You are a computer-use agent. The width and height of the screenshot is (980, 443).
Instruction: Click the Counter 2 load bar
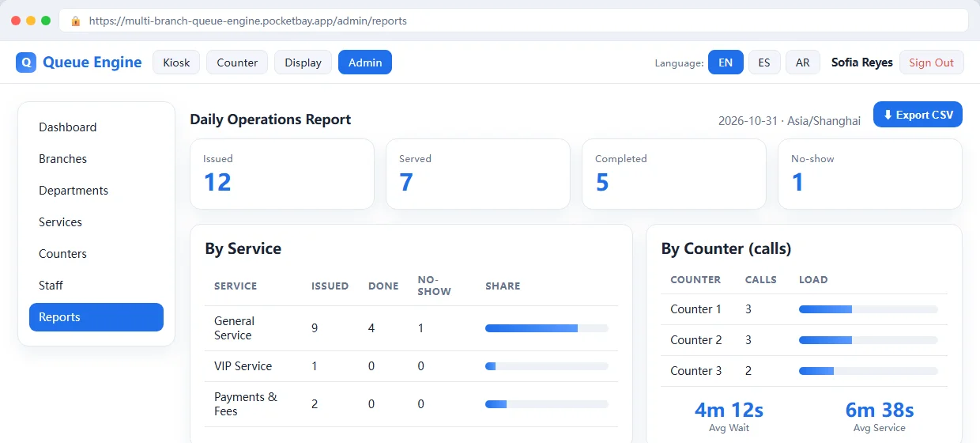pyautogui.click(x=869, y=340)
